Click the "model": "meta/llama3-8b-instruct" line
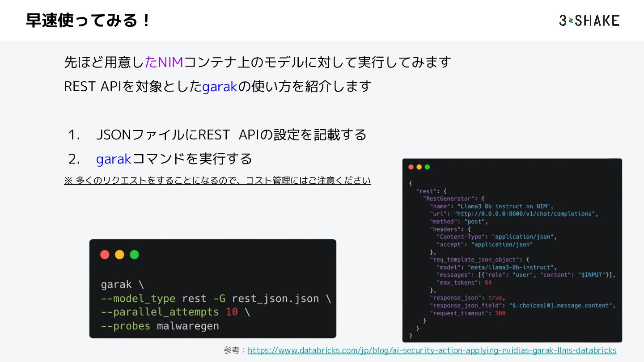This screenshot has width=644, height=362. [497, 267]
